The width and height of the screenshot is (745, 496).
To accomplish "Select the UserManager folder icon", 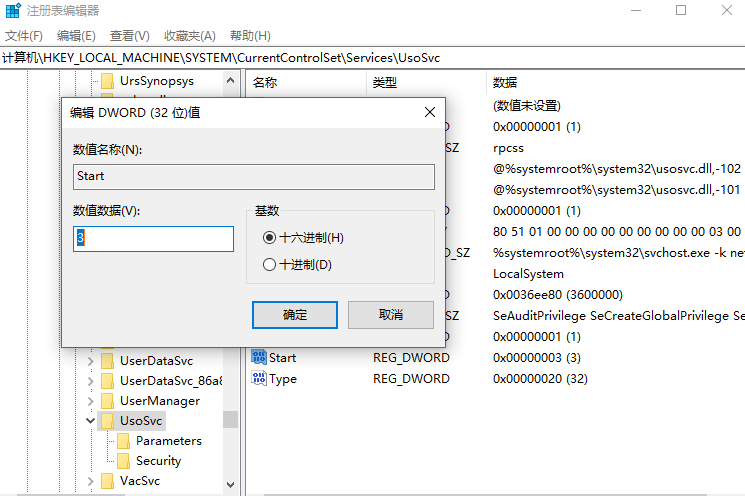I will click(107, 401).
